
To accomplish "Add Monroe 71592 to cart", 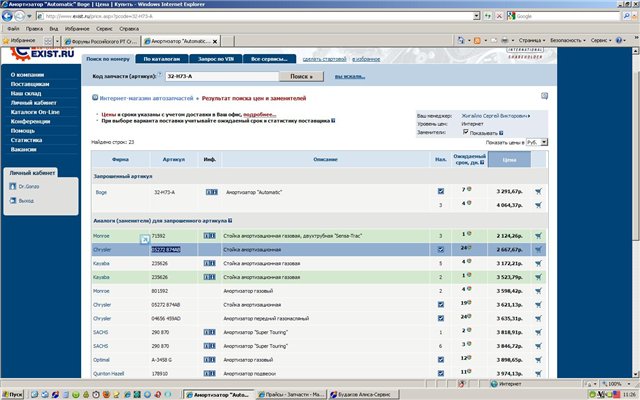I will (x=538, y=236).
